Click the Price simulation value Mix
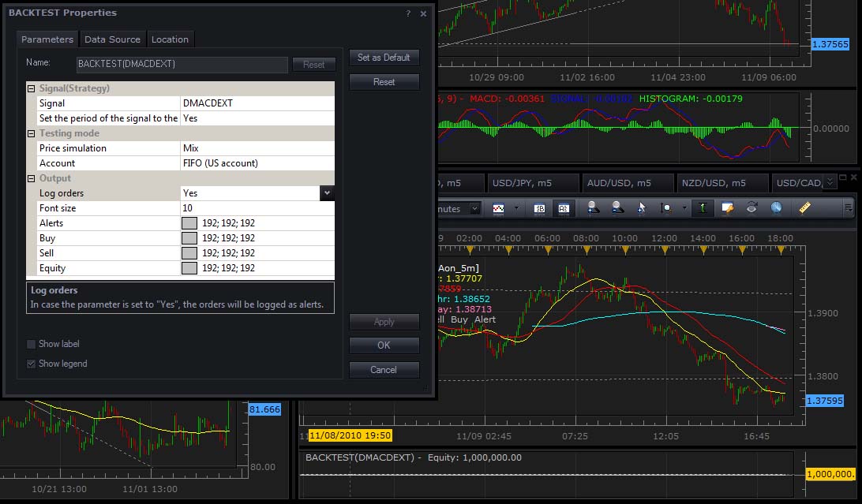Image resolution: width=862 pixels, height=504 pixels. click(257, 148)
